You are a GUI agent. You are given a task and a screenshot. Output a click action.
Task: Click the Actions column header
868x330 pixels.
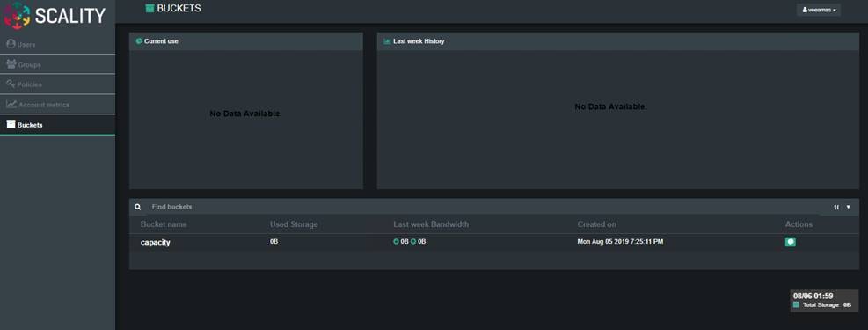pyautogui.click(x=799, y=224)
